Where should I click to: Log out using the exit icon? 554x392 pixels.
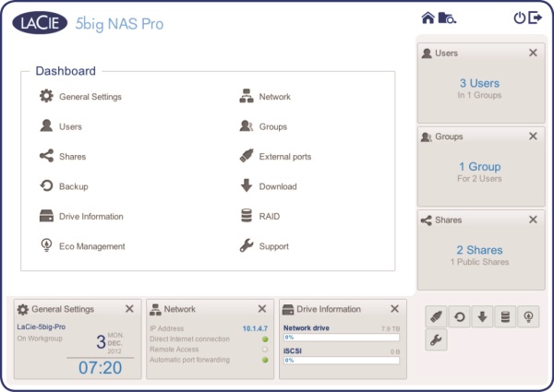(x=535, y=18)
